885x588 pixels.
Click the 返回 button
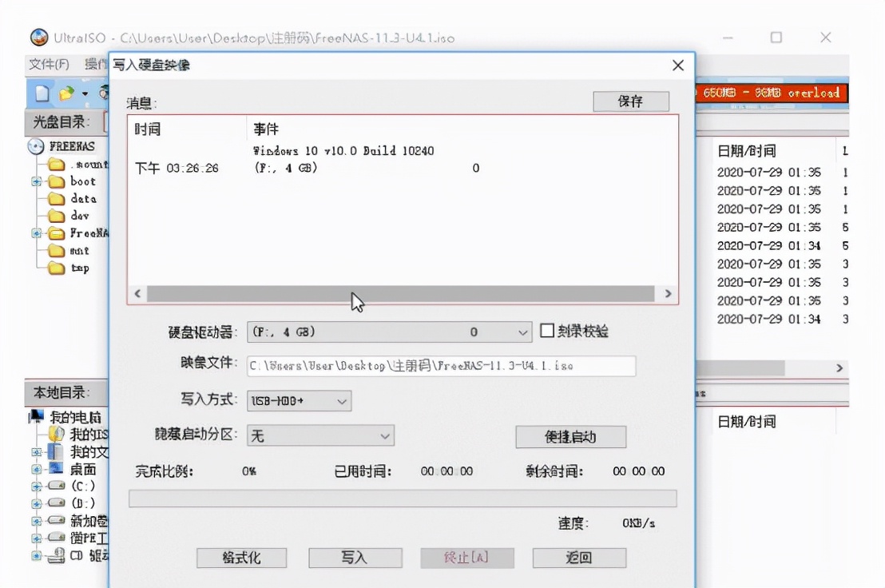(x=579, y=558)
